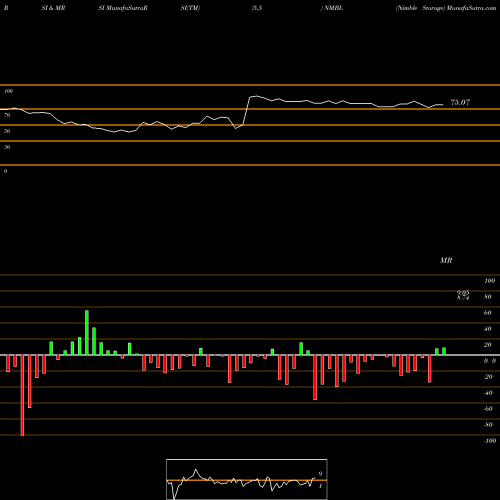Click the MR axis label -100
500x500 pixels.
tap(489, 441)
